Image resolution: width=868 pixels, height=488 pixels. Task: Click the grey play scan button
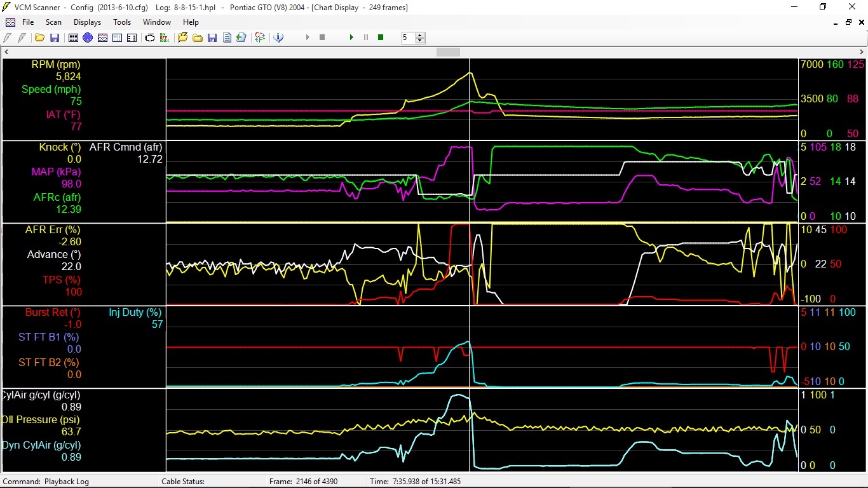[x=308, y=37]
